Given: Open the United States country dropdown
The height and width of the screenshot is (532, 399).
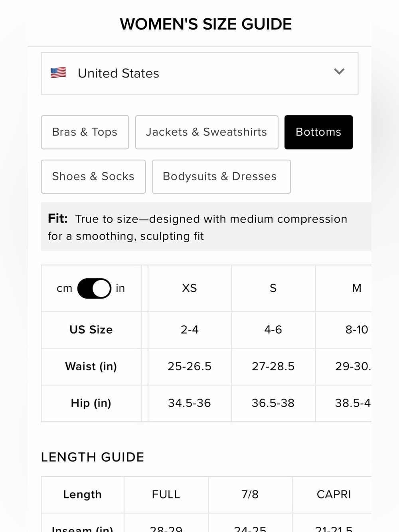Looking at the screenshot, I should 199,73.
